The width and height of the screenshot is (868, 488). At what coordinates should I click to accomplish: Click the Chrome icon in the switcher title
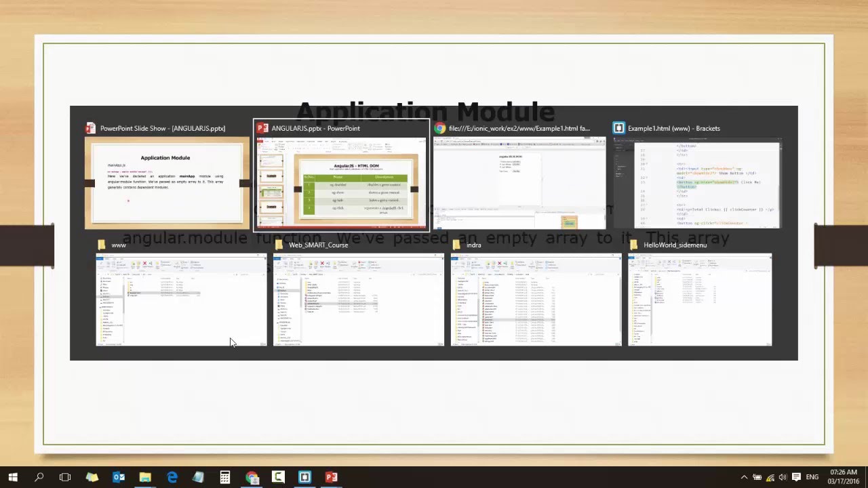coord(440,128)
